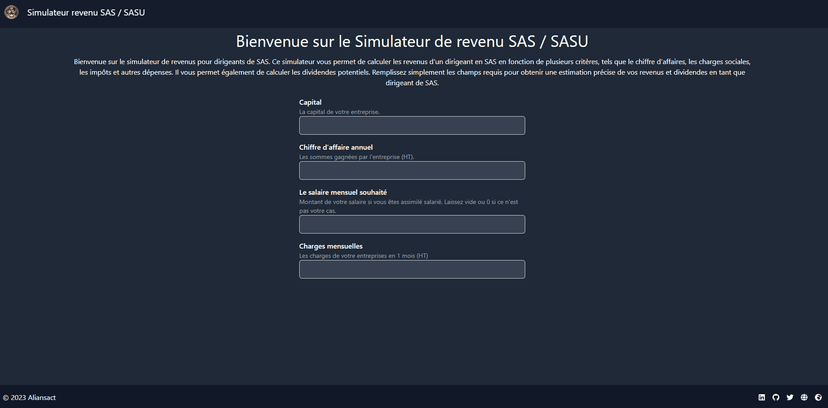Click the Capital field label
This screenshot has height=408, width=828.
(x=310, y=102)
